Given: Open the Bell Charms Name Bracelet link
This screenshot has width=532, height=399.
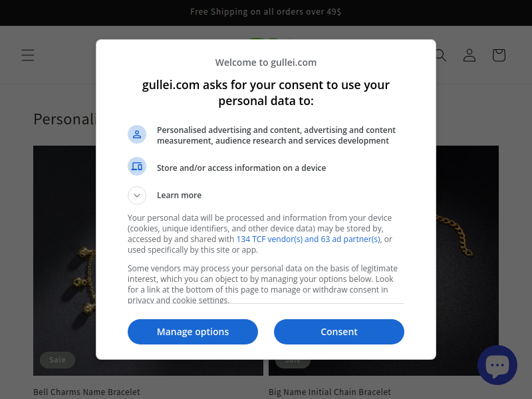Looking at the screenshot, I should pyautogui.click(x=86, y=392).
